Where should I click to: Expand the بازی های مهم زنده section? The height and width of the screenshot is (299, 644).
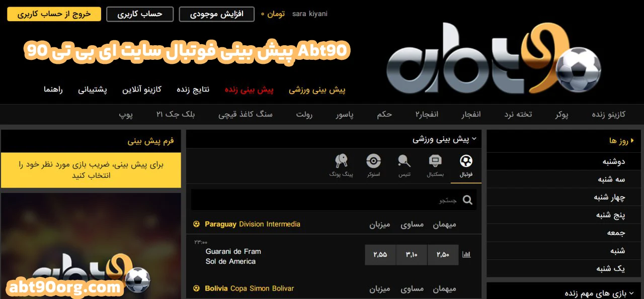click(x=631, y=293)
